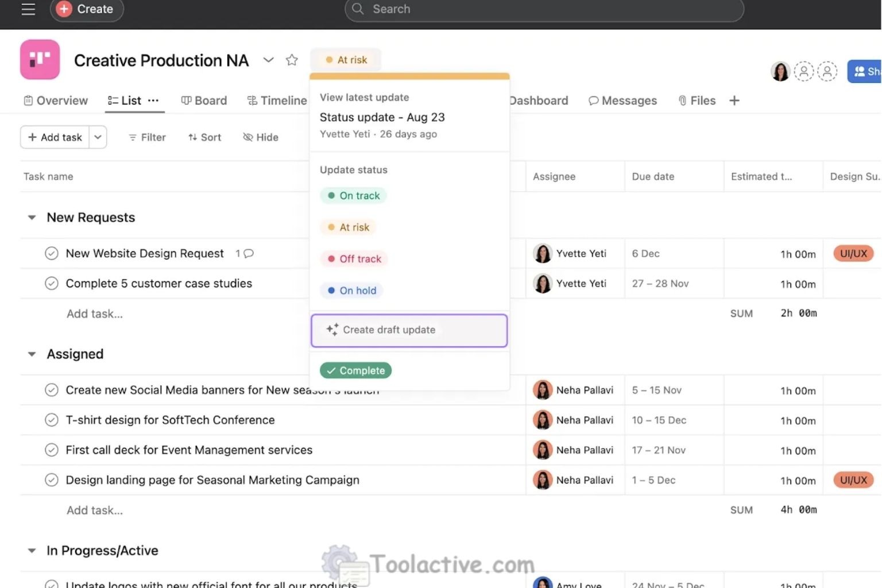
Task: Open the Files section
Action: [x=697, y=100]
